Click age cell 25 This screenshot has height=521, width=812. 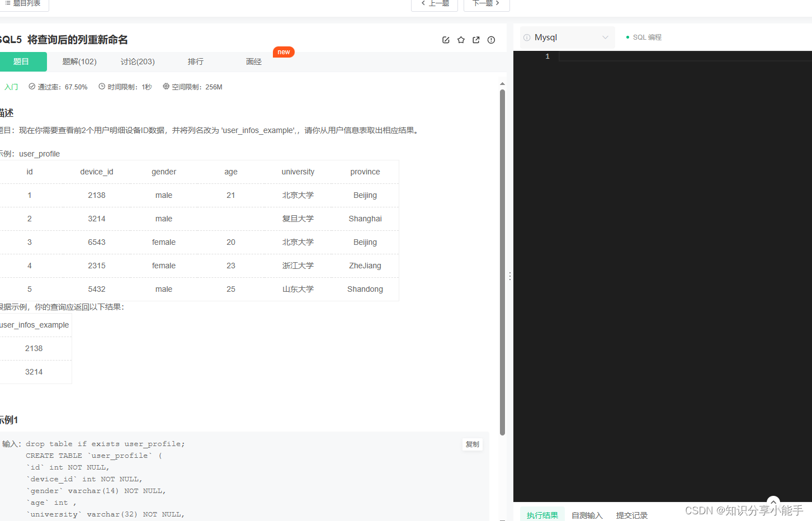(x=231, y=289)
